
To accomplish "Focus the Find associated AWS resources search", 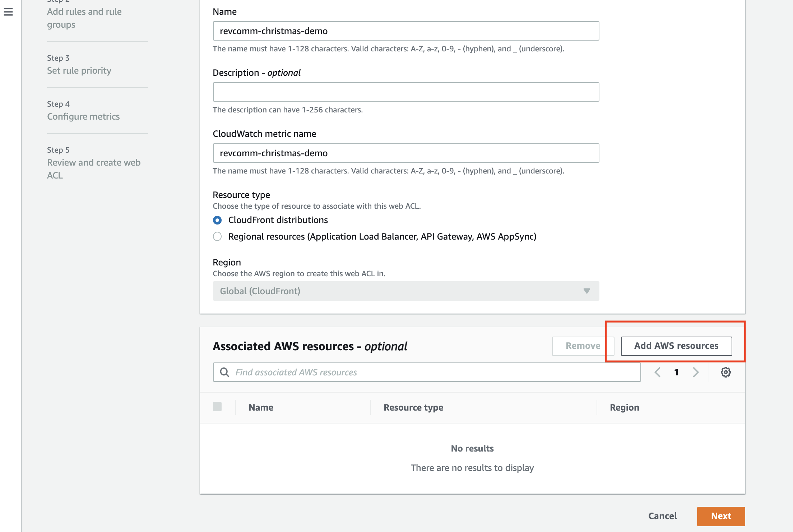I will tap(431, 372).
